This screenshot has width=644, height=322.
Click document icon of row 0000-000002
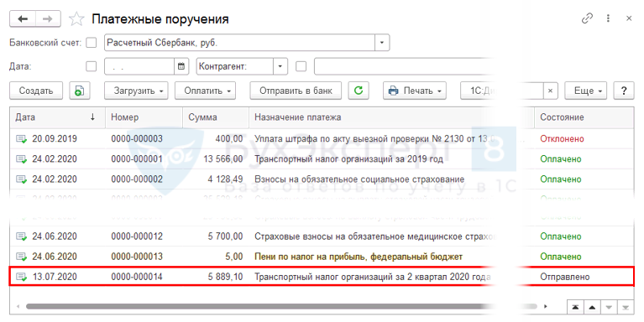(21, 179)
